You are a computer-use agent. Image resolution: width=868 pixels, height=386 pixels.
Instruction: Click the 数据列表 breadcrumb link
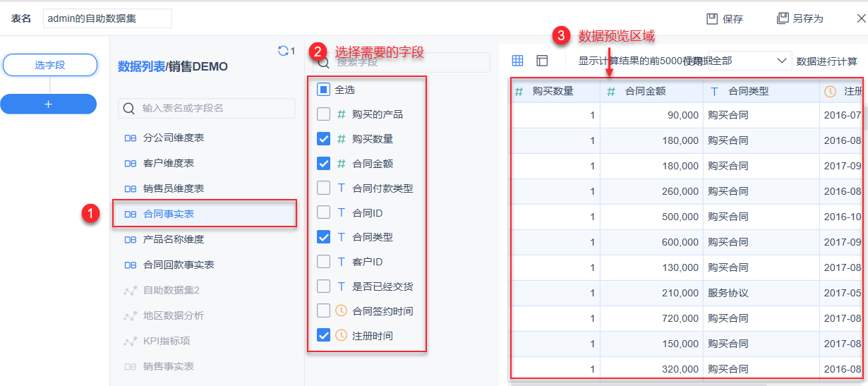pos(140,67)
